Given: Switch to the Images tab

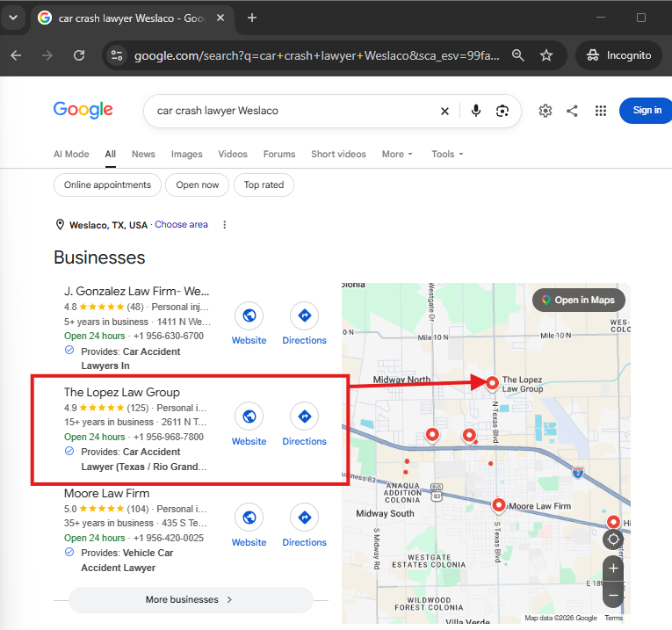Looking at the screenshot, I should coord(186,155).
